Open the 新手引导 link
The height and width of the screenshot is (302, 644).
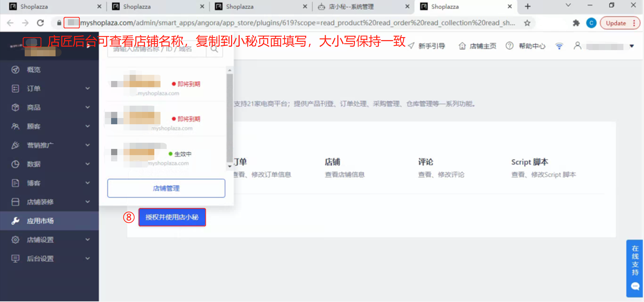click(432, 46)
